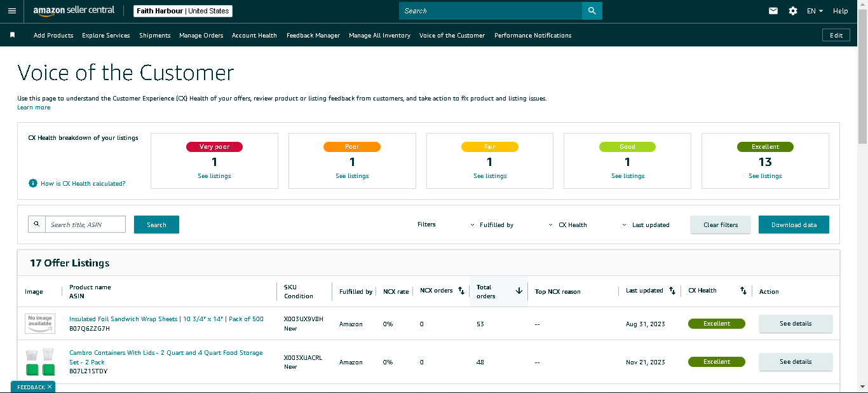Click the Download data button

tap(794, 224)
